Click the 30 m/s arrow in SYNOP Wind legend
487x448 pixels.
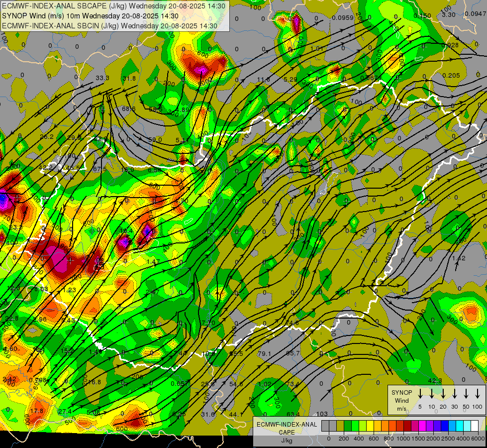[454, 394]
